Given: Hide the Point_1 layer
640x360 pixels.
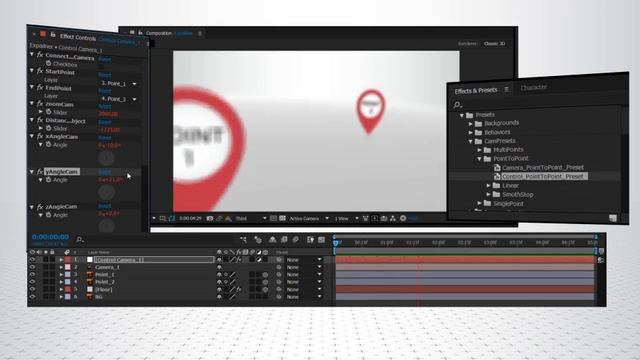Looking at the screenshot, I should (32, 274).
